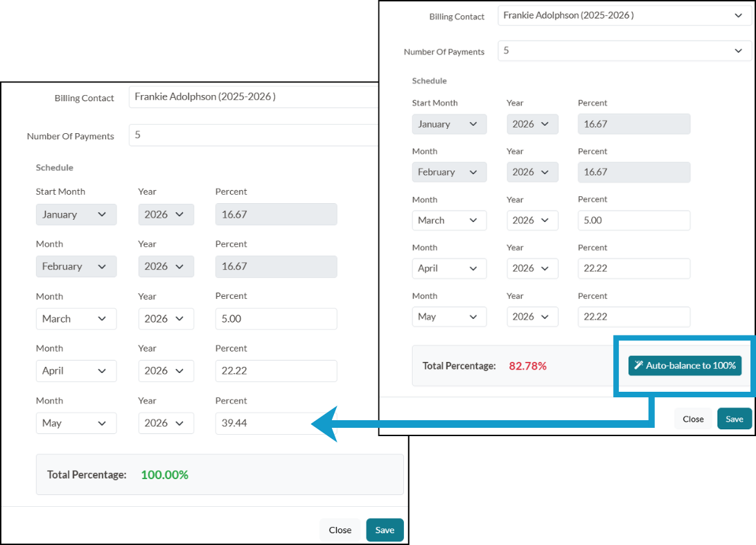756x545 pixels.
Task: Click Save in the rear payment schedule dialog
Action: (x=734, y=418)
